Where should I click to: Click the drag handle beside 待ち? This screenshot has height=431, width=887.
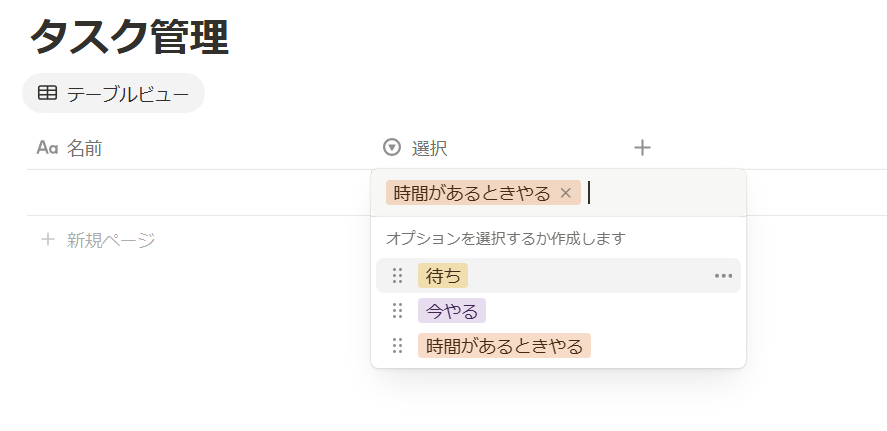pos(397,276)
